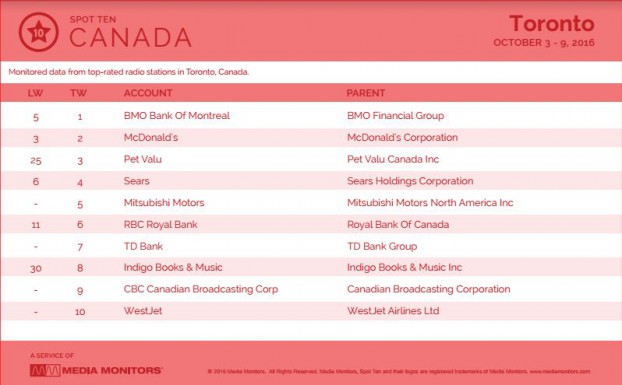Click the Toronto city heading
622x385 pixels.
click(x=552, y=23)
